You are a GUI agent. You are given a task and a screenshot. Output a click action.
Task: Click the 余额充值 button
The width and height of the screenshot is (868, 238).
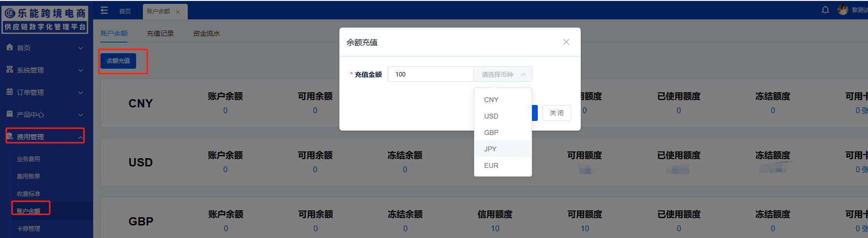point(118,60)
